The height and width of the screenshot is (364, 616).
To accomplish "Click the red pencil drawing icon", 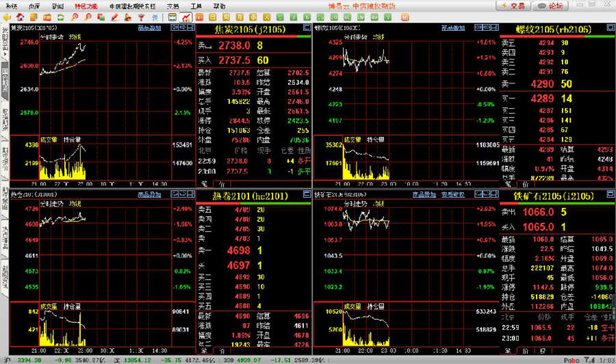I will (x=114, y=16).
